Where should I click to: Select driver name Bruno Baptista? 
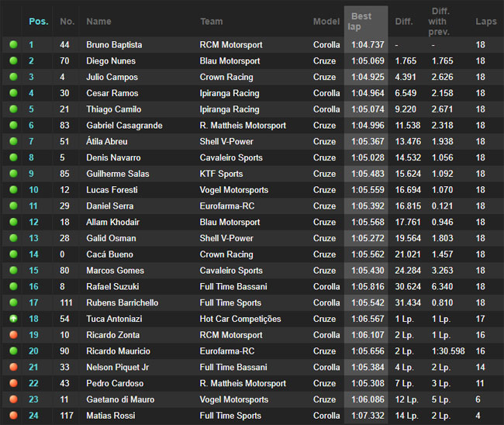(114, 45)
